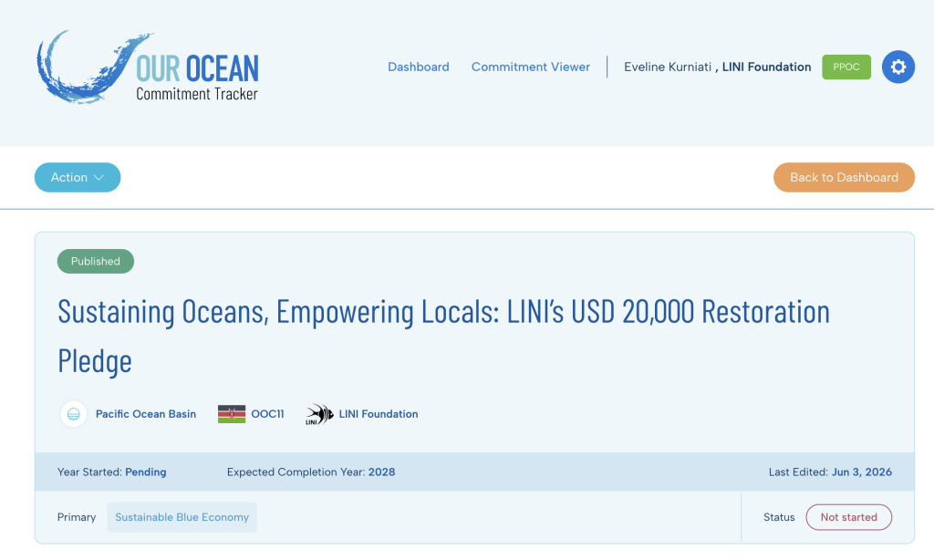The image size is (934, 560).
Task: Open the LINI Foundation organization link
Action: click(x=379, y=414)
